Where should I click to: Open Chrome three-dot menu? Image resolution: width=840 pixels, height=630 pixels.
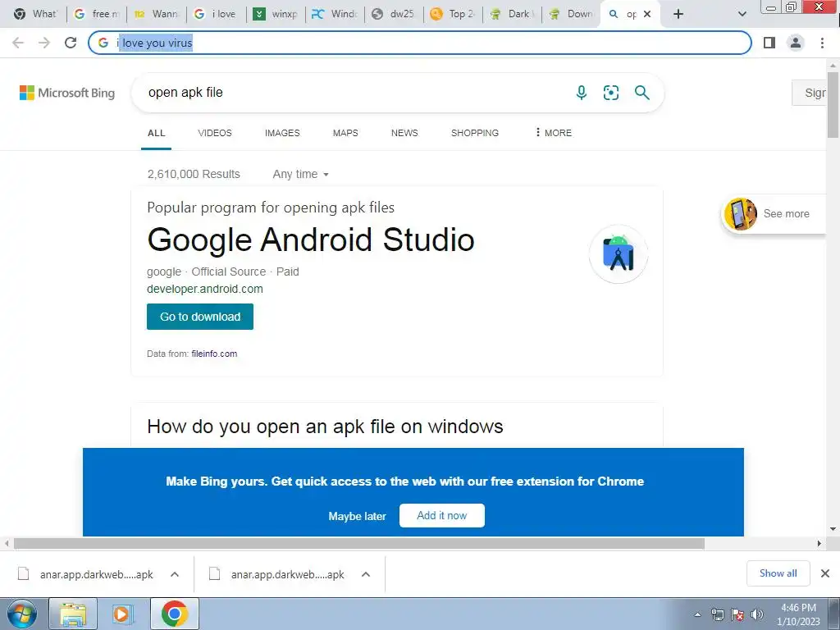coord(822,43)
